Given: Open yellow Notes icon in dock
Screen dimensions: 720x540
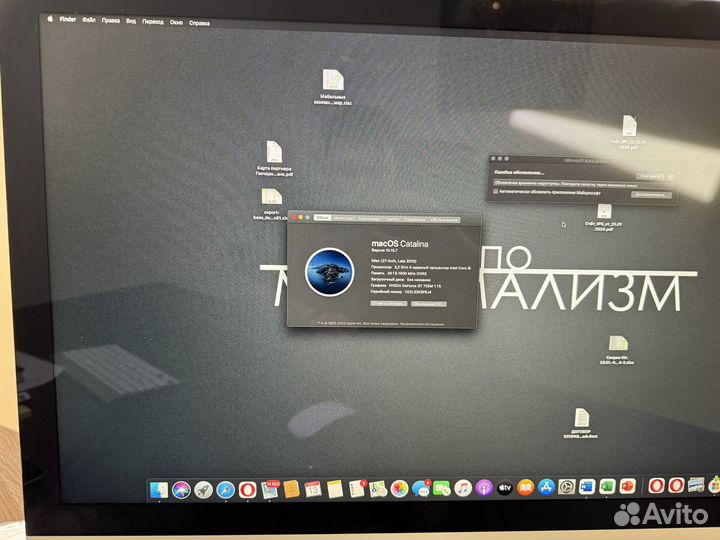Looking at the screenshot, I should click(x=335, y=489).
